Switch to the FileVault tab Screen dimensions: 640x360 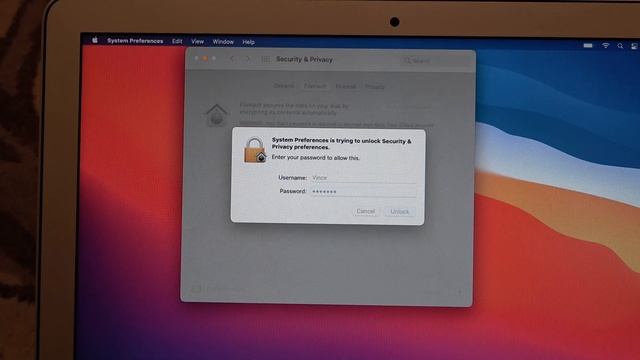(x=315, y=86)
